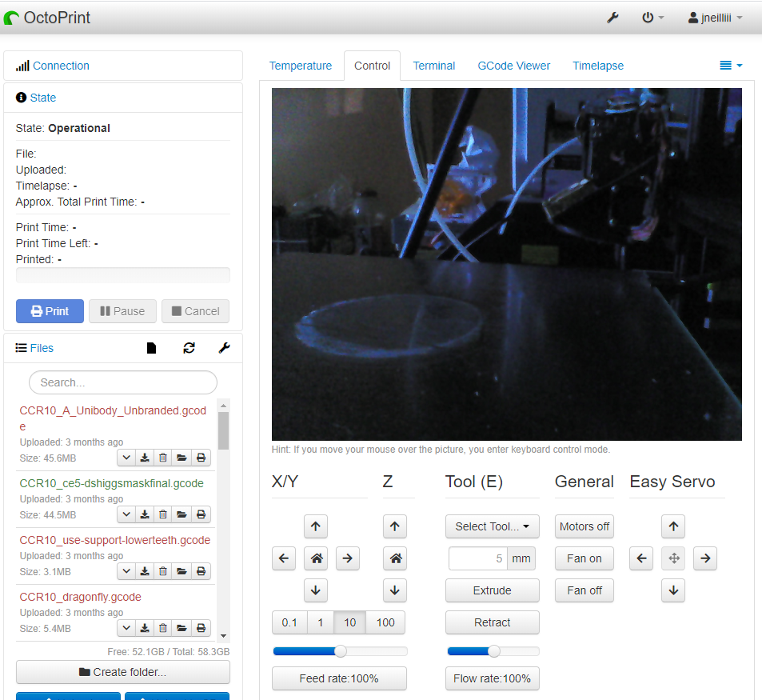Open the jneilliii user menu
Image resolution: width=762 pixels, height=700 pixels.
[716, 18]
